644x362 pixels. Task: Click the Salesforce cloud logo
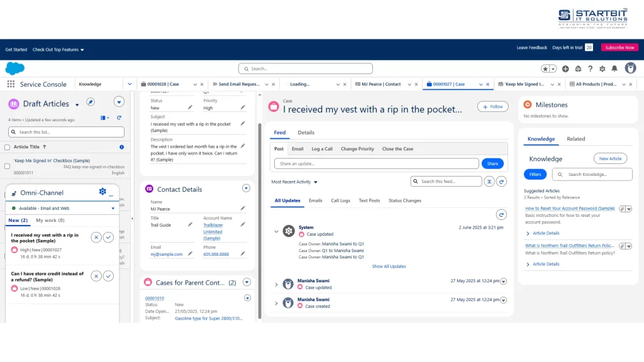click(15, 69)
